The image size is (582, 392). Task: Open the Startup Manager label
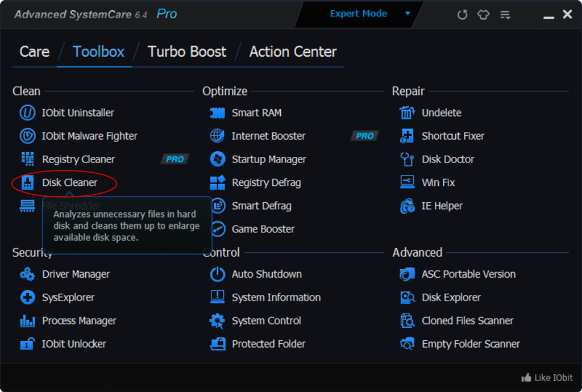(269, 160)
